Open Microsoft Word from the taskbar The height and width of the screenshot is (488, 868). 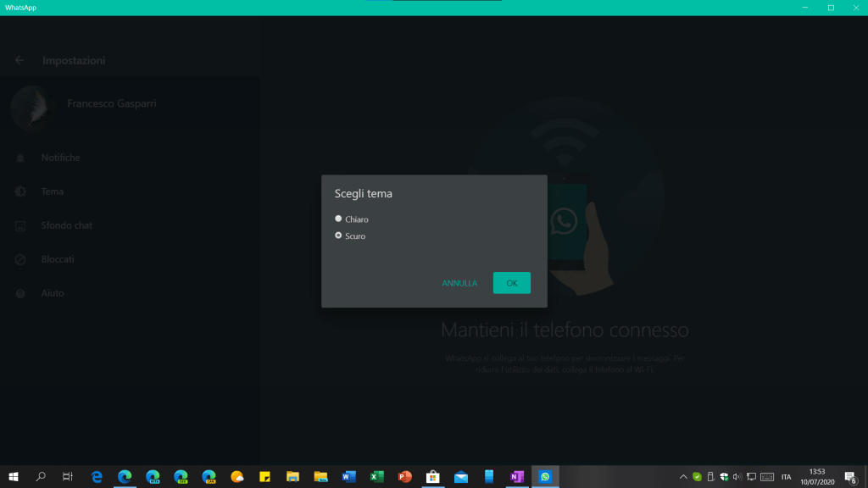(x=348, y=477)
